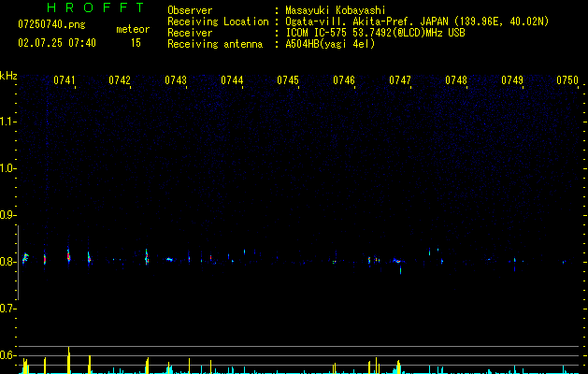Click the gray frequency range bar beside 0.8
Image resolution: width=588 pixels, height=374 pixels.
(x=18, y=263)
